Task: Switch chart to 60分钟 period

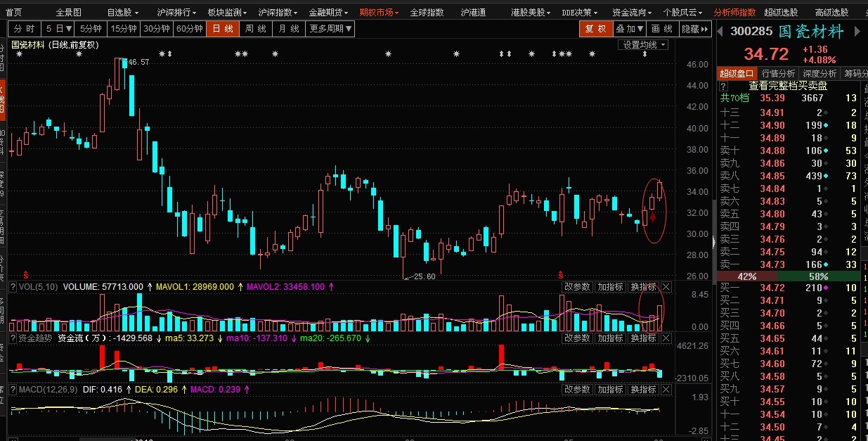Action: (x=189, y=29)
